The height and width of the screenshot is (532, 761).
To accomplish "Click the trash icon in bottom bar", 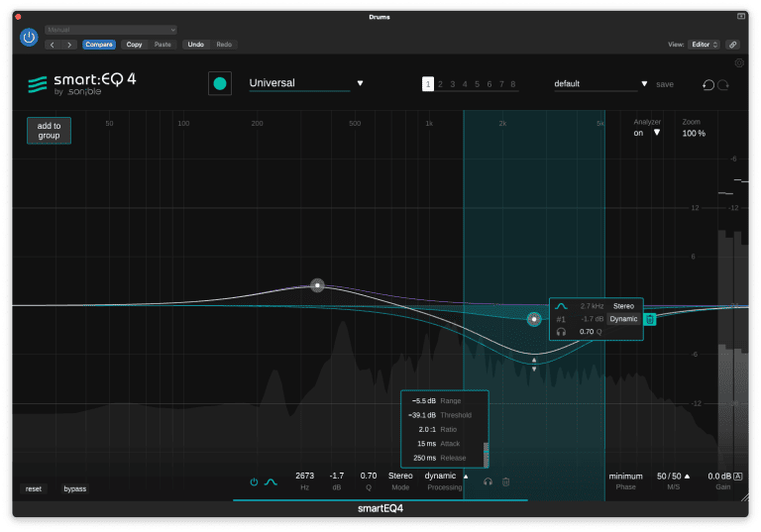I will 505,482.
